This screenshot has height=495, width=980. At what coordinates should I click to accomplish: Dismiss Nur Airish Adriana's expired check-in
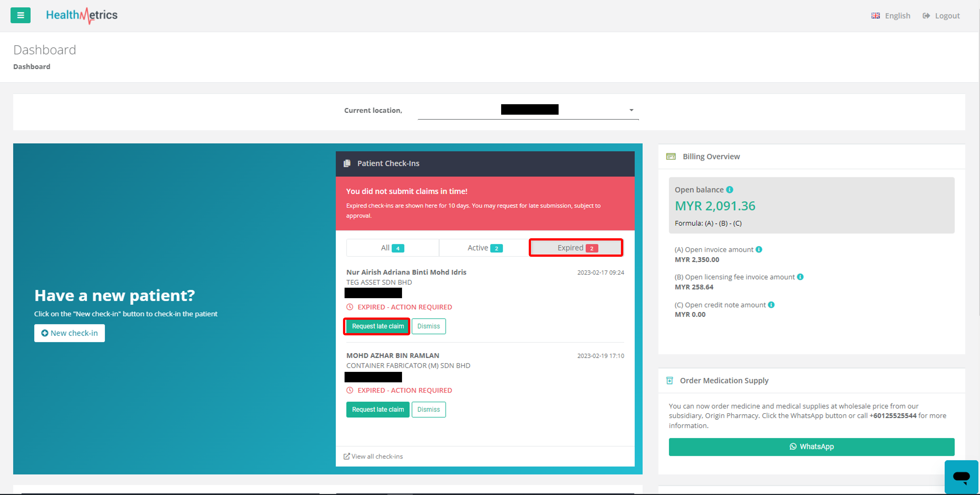[x=428, y=326]
